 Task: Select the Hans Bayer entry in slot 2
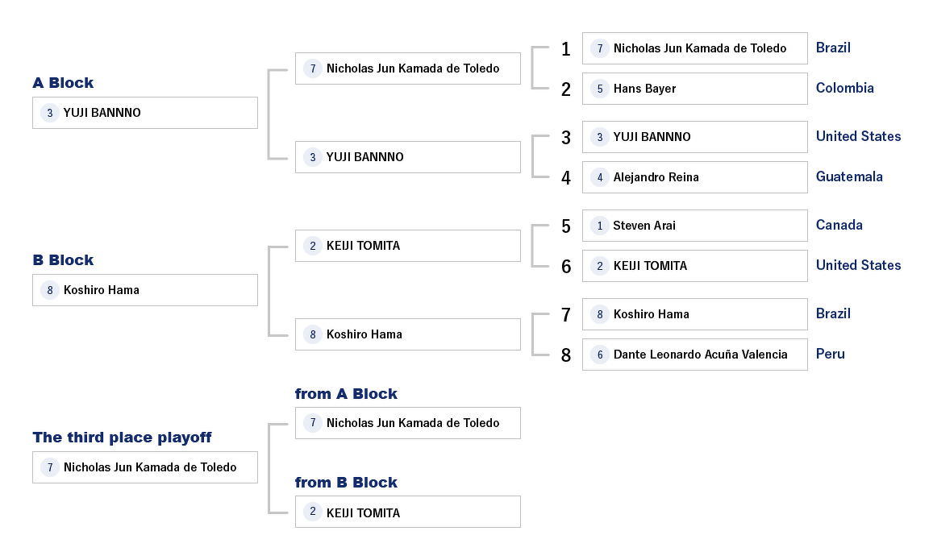[694, 89]
